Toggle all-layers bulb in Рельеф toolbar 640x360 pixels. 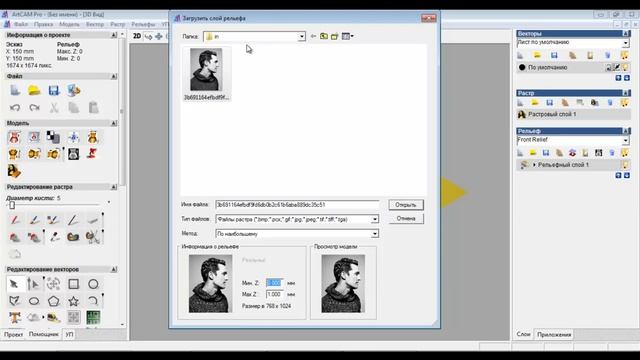tap(624, 153)
